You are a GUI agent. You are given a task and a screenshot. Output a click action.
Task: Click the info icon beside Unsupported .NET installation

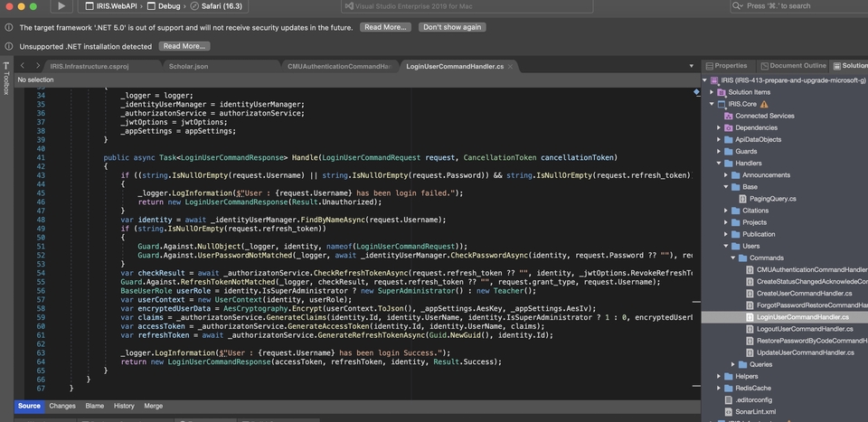9,46
